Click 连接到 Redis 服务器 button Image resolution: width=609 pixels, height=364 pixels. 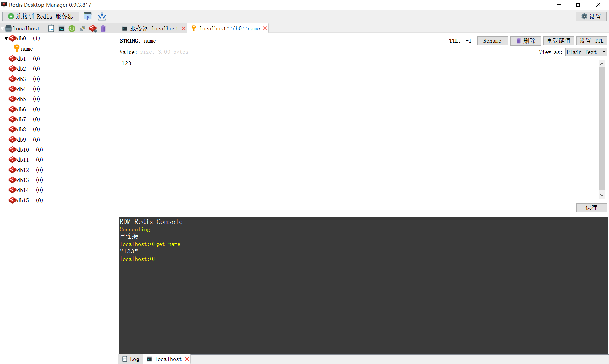(41, 16)
